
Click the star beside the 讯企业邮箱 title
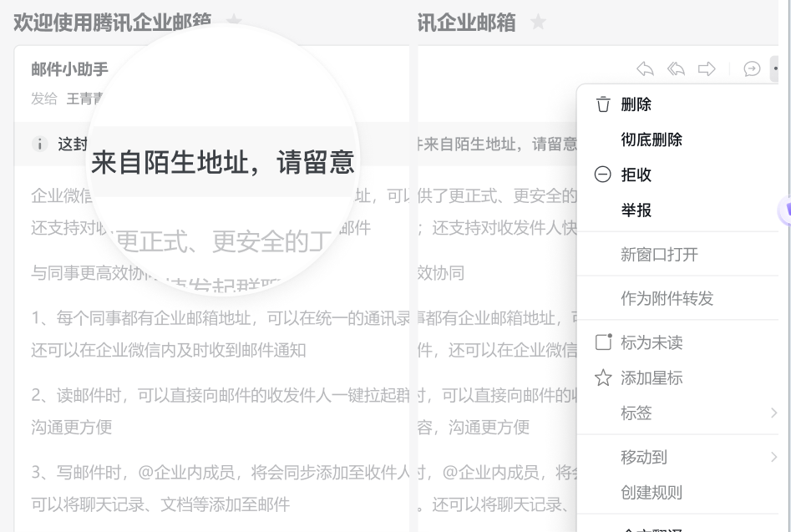[538, 23]
